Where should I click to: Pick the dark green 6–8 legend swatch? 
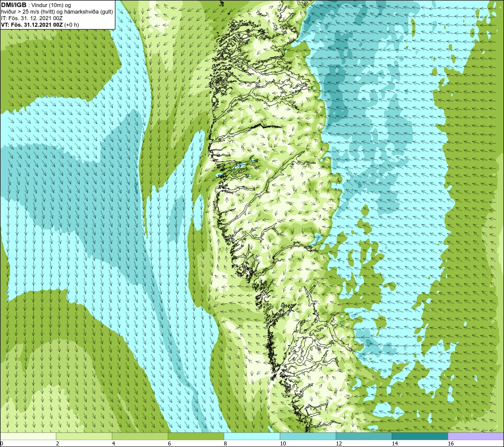(196, 436)
